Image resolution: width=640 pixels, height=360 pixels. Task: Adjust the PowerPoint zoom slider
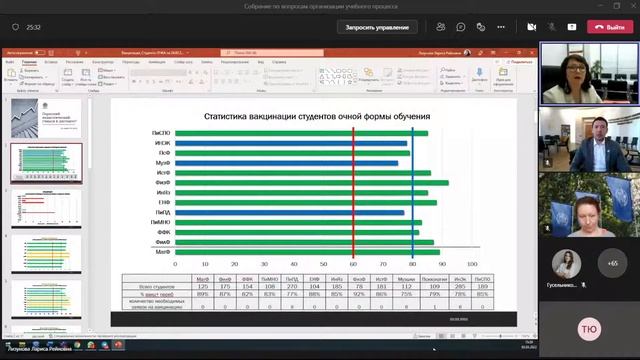[501, 336]
